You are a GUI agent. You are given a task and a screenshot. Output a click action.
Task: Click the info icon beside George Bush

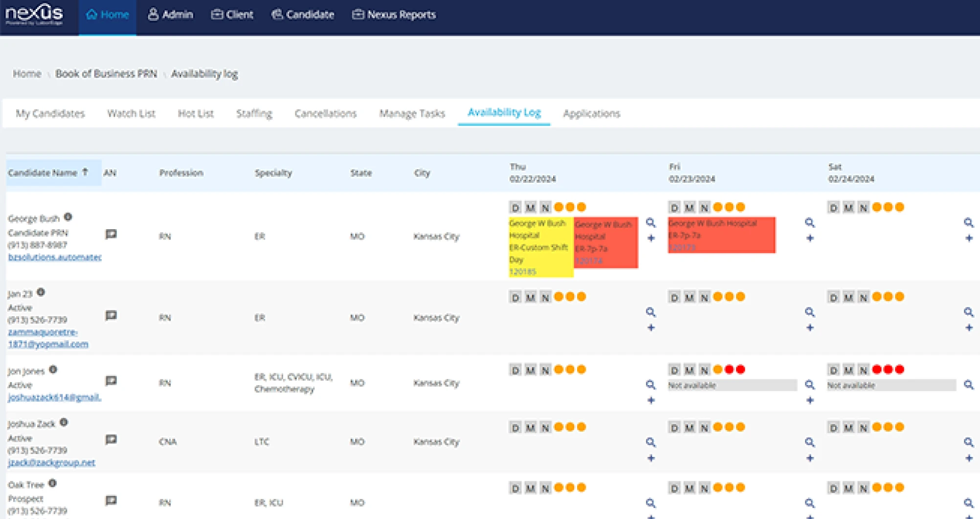point(68,217)
